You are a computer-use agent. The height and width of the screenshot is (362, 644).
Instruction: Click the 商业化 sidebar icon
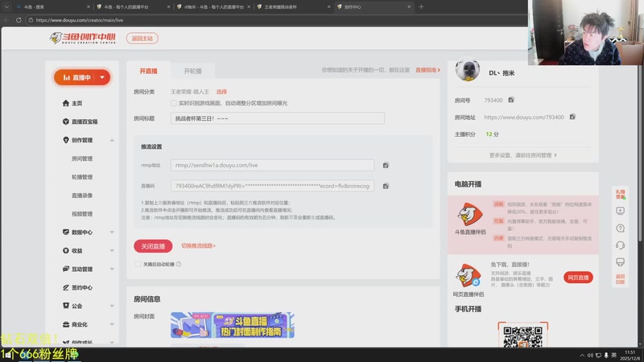coord(66,324)
